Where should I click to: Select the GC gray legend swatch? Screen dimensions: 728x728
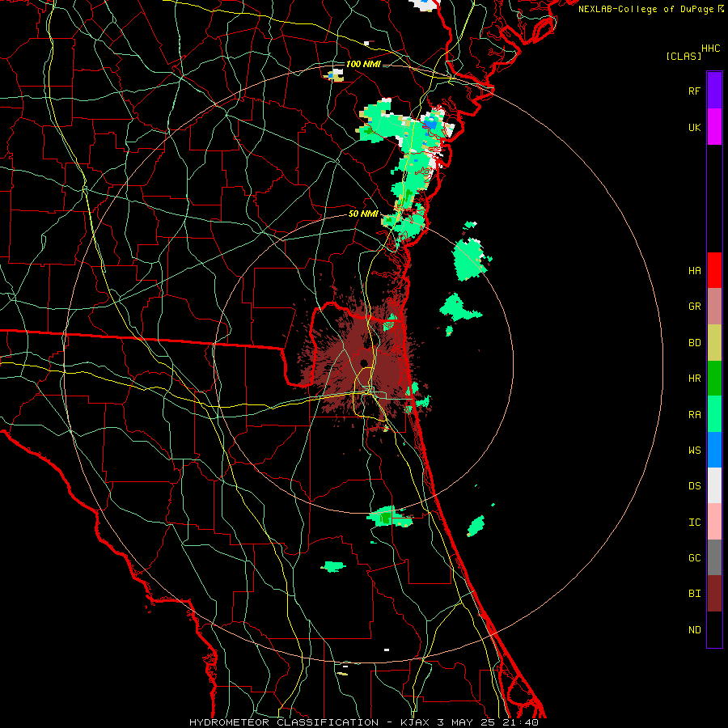[714, 557]
